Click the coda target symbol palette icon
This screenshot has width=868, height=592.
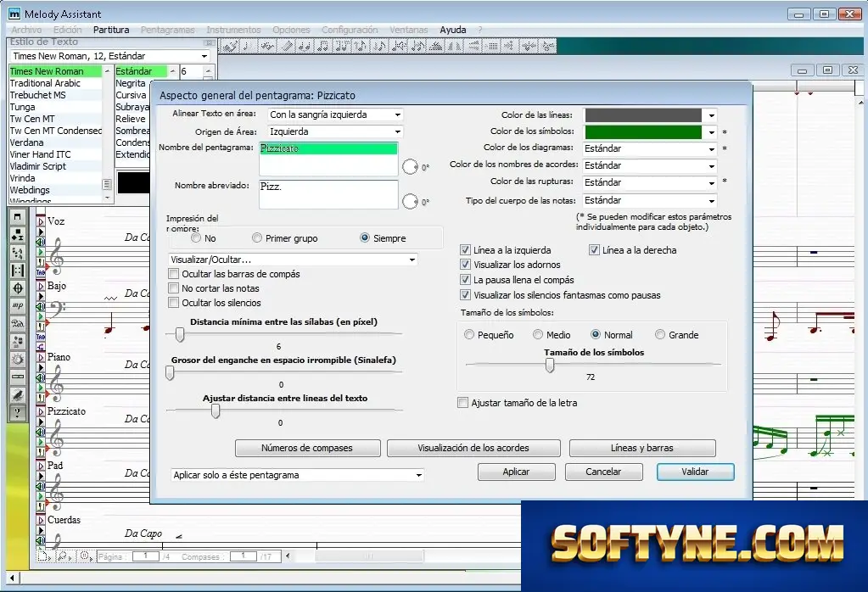[x=18, y=288]
